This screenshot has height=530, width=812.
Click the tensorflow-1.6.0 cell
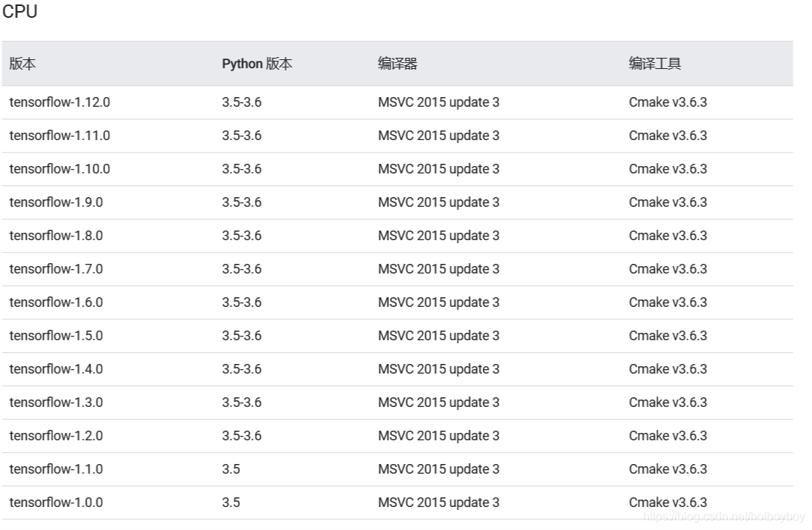(56, 302)
